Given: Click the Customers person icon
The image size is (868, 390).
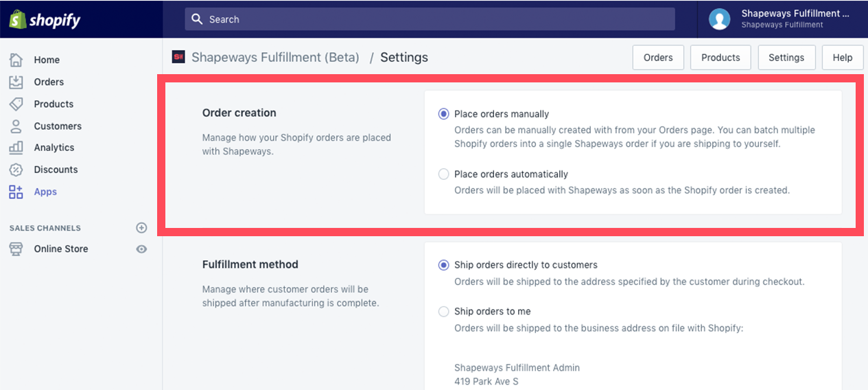Looking at the screenshot, I should point(16,126).
